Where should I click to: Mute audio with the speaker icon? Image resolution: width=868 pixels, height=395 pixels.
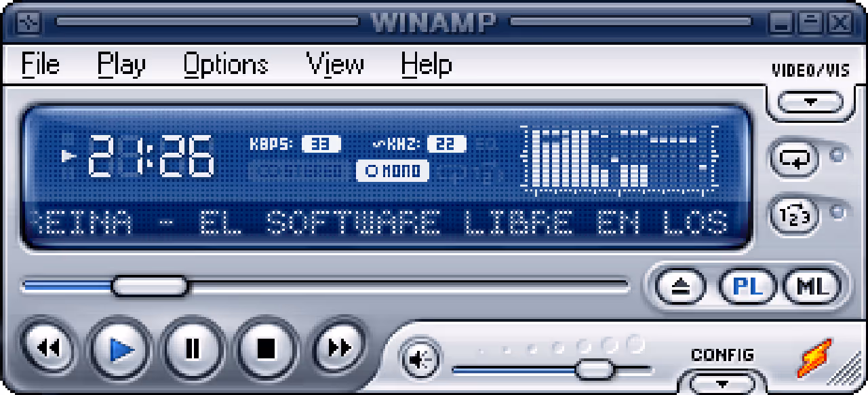(x=420, y=360)
